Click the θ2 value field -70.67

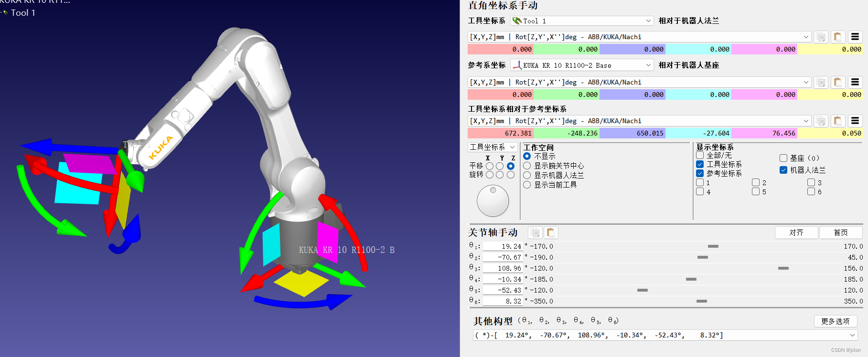[x=503, y=257]
